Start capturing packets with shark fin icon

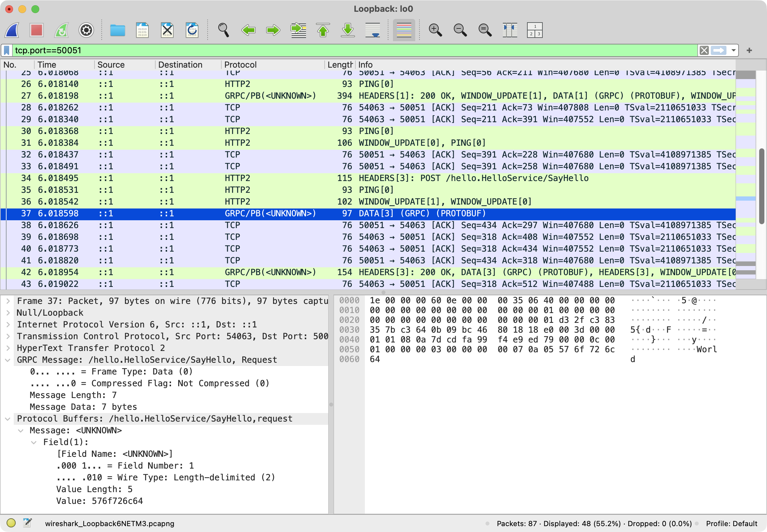click(x=12, y=30)
